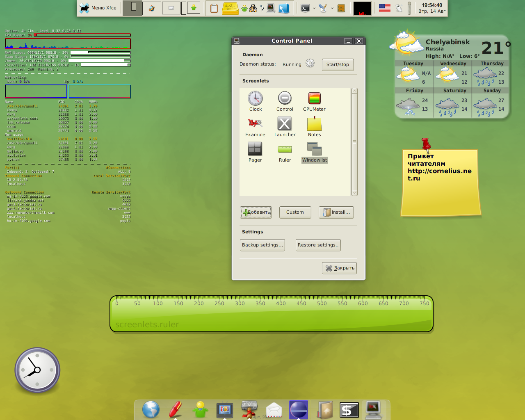Open the globe browser in dock
Image resolution: width=525 pixels, height=420 pixels.
[x=151, y=410]
